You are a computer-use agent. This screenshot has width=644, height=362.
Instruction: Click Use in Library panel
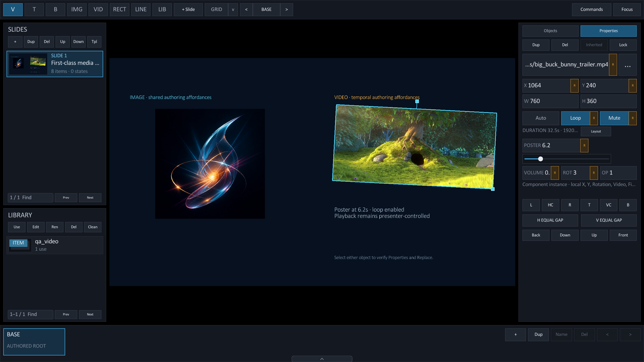(x=17, y=227)
